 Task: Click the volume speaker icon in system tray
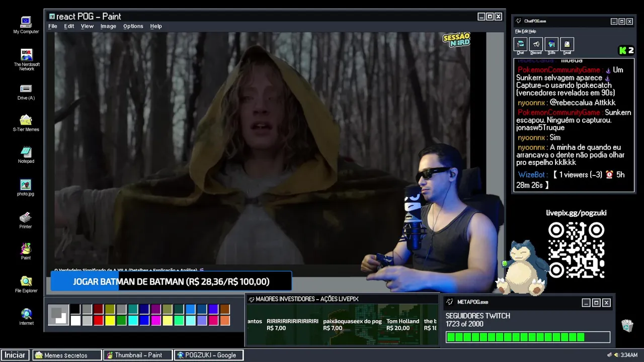pyautogui.click(x=616, y=355)
